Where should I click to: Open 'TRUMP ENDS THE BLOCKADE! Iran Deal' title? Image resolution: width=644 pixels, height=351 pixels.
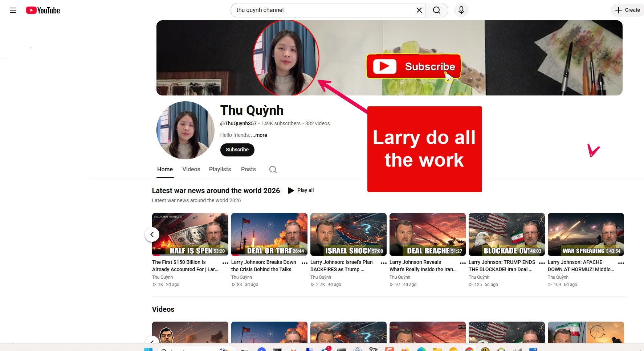(x=502, y=266)
